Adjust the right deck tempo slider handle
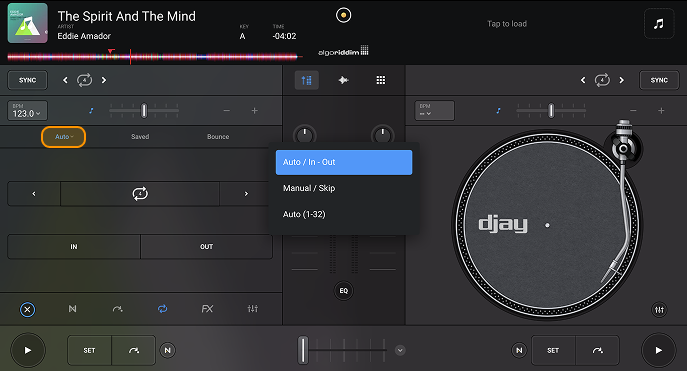The image size is (687, 371). tap(551, 111)
